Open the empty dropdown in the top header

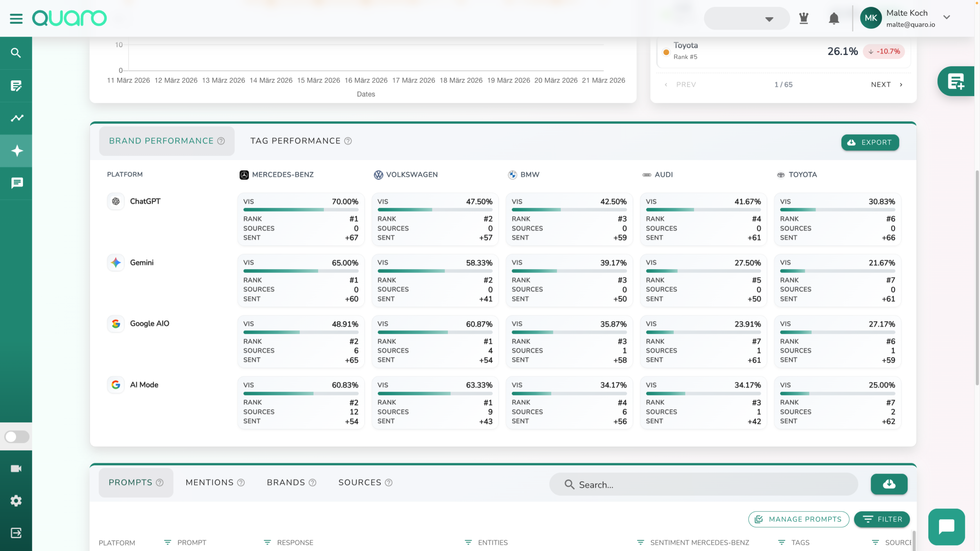[746, 19]
